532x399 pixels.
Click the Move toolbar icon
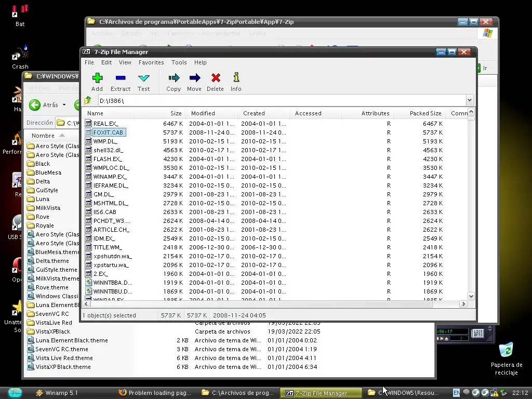pyautogui.click(x=194, y=78)
